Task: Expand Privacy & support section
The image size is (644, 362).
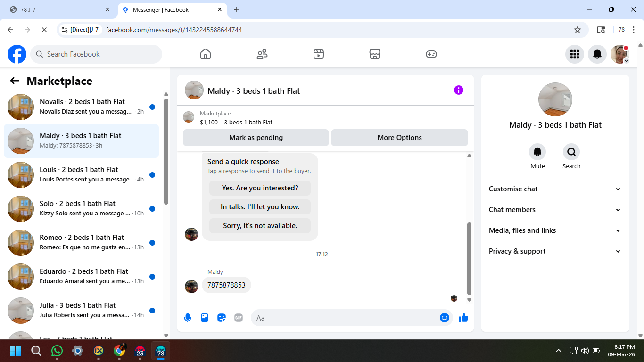Action: [x=555, y=251]
